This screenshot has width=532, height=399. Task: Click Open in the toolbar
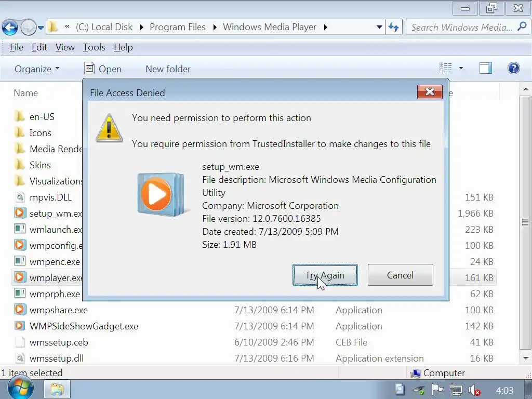[x=103, y=69]
